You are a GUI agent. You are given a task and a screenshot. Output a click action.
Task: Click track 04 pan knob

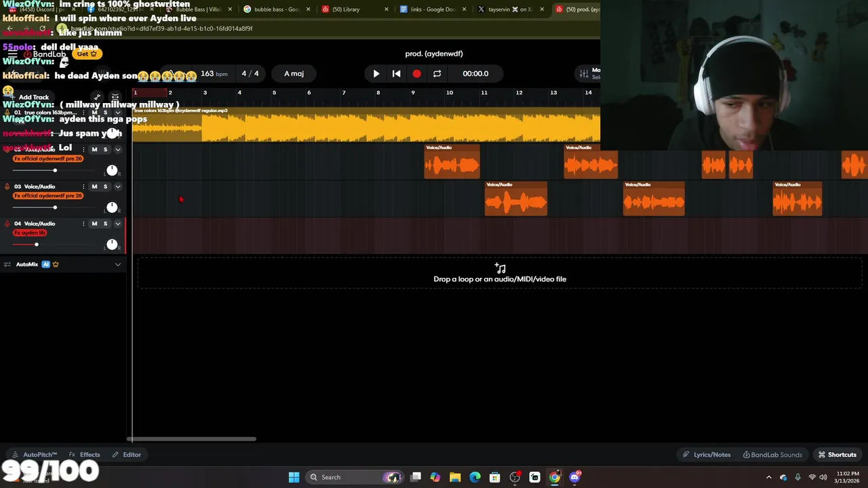click(112, 245)
